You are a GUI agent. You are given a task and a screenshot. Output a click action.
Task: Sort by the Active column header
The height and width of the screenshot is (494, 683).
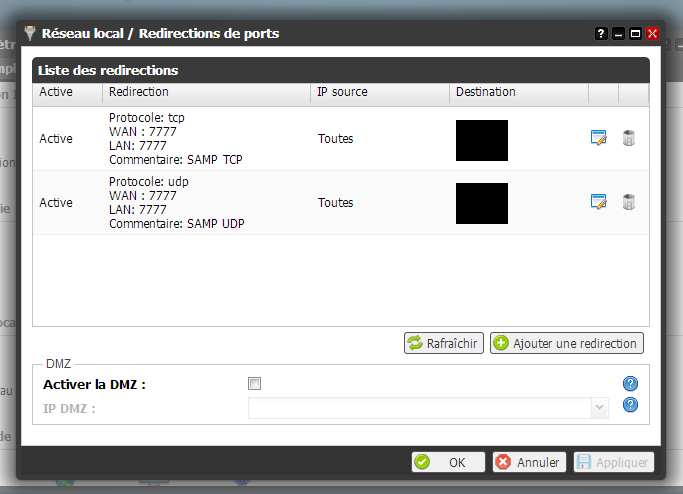[x=56, y=92]
